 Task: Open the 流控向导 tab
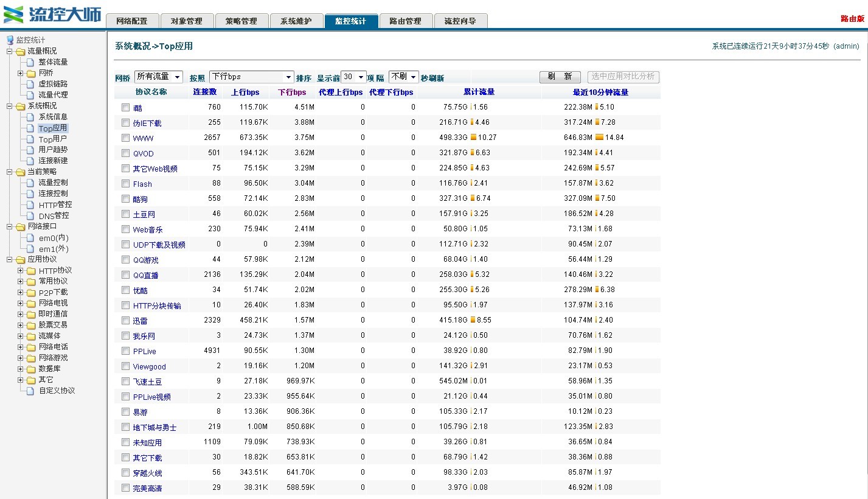460,21
